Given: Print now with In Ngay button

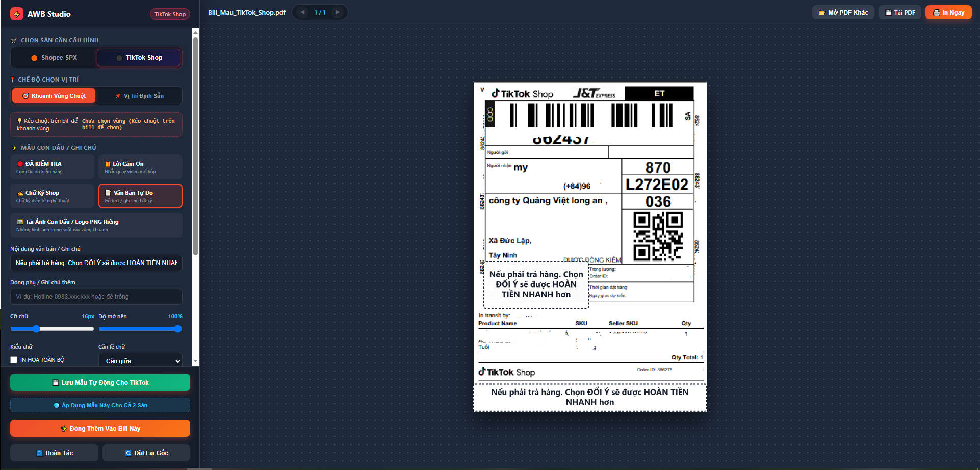Looking at the screenshot, I should tap(948, 13).
